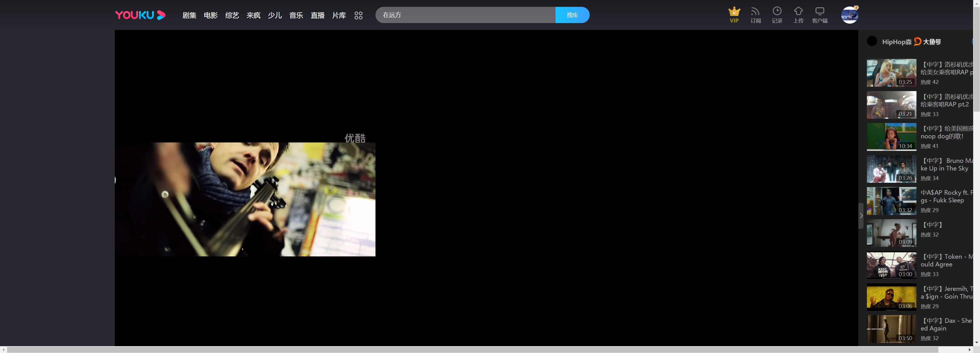Image resolution: width=980 pixels, height=353 pixels.
Task: Open the 直播 live channel
Action: pos(317,15)
